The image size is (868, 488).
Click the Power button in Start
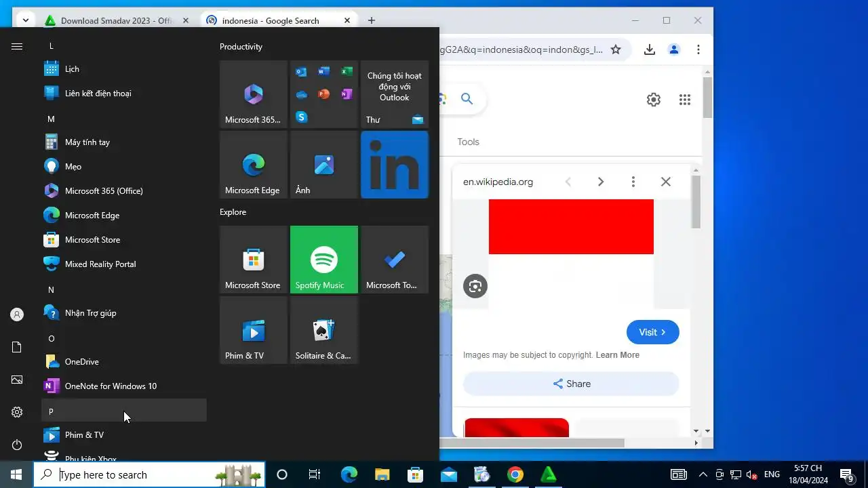tap(17, 445)
